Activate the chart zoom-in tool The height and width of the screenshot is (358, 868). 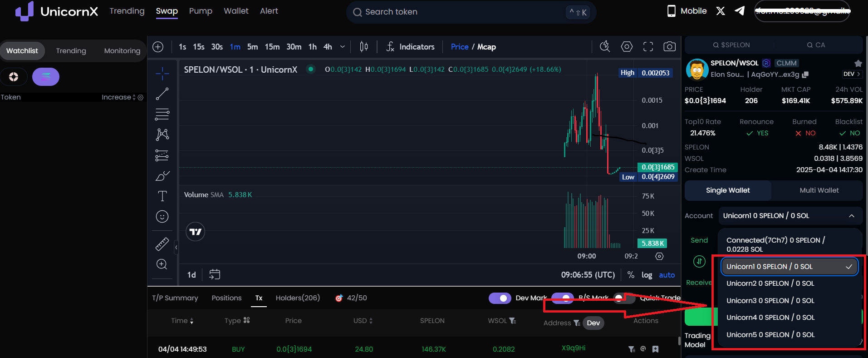[x=162, y=264]
